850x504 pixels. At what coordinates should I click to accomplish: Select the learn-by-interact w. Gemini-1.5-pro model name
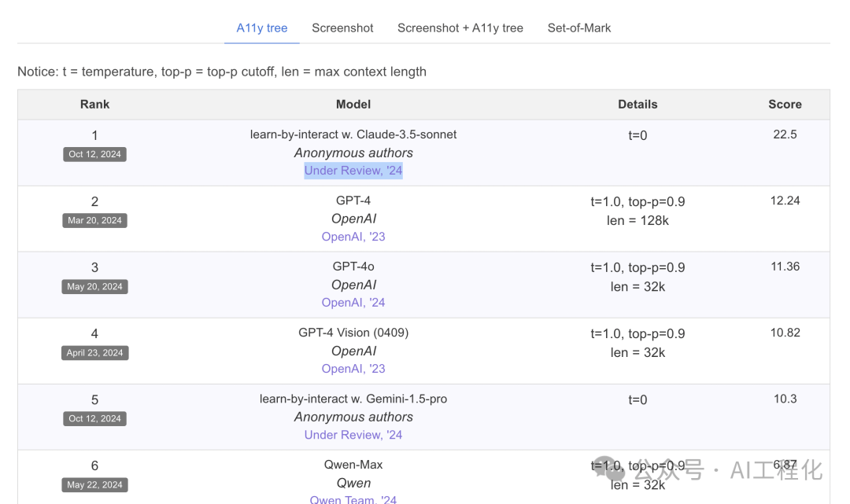[353, 399]
